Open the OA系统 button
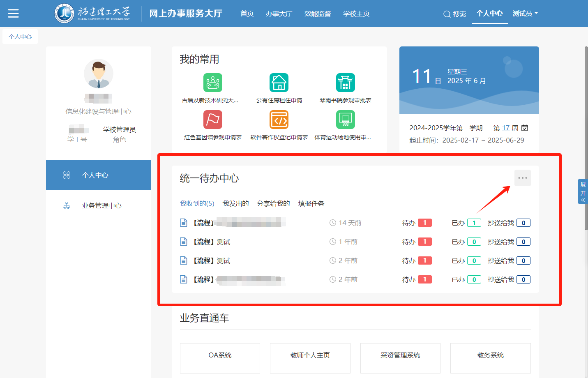 [220, 355]
